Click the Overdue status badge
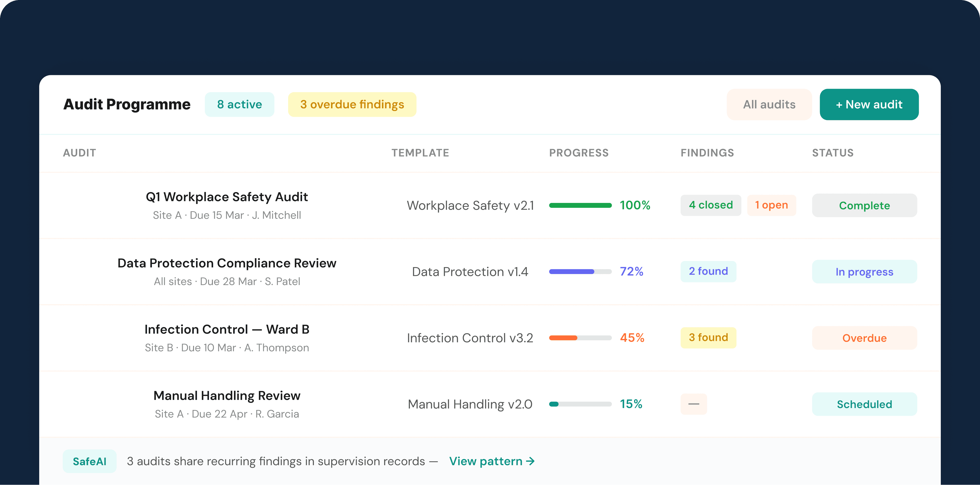This screenshot has width=980, height=485. [x=864, y=338]
